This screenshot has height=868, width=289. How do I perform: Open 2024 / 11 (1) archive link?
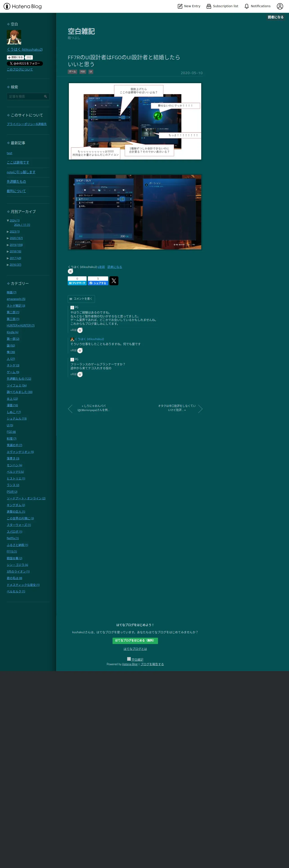point(22,225)
